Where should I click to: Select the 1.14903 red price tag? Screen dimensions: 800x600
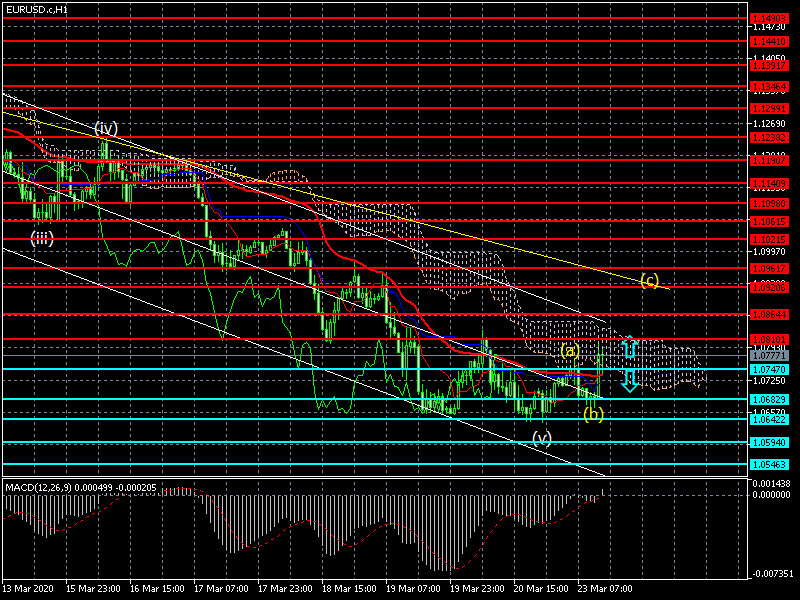pos(769,19)
